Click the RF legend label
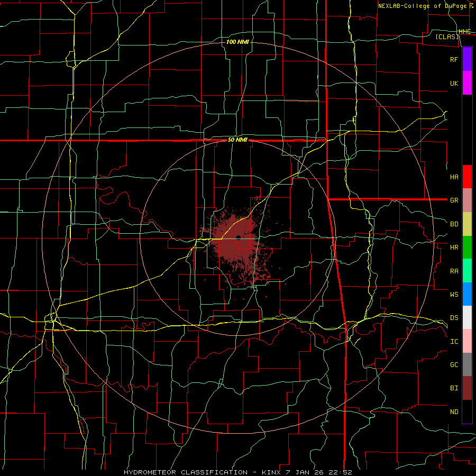The width and height of the screenshot is (476, 476). pyautogui.click(x=454, y=59)
